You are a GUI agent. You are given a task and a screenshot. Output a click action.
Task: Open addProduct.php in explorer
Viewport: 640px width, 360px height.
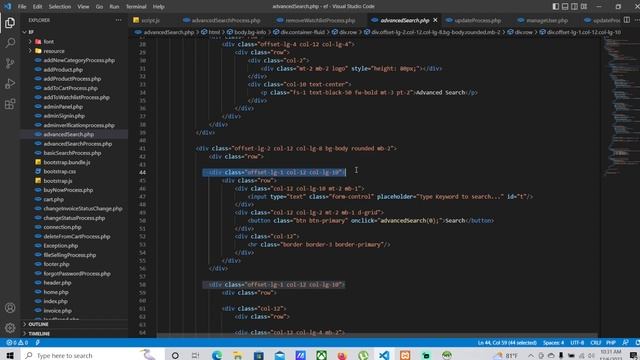click(63, 70)
